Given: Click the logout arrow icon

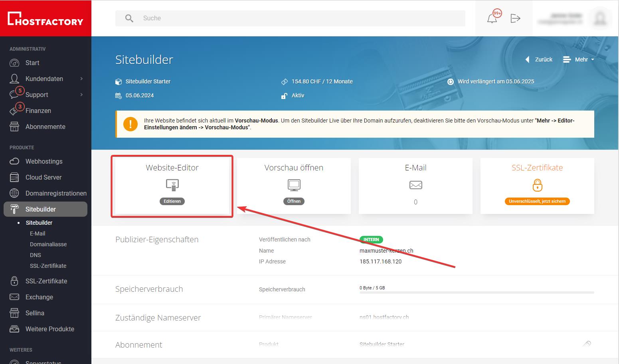Looking at the screenshot, I should tap(515, 18).
